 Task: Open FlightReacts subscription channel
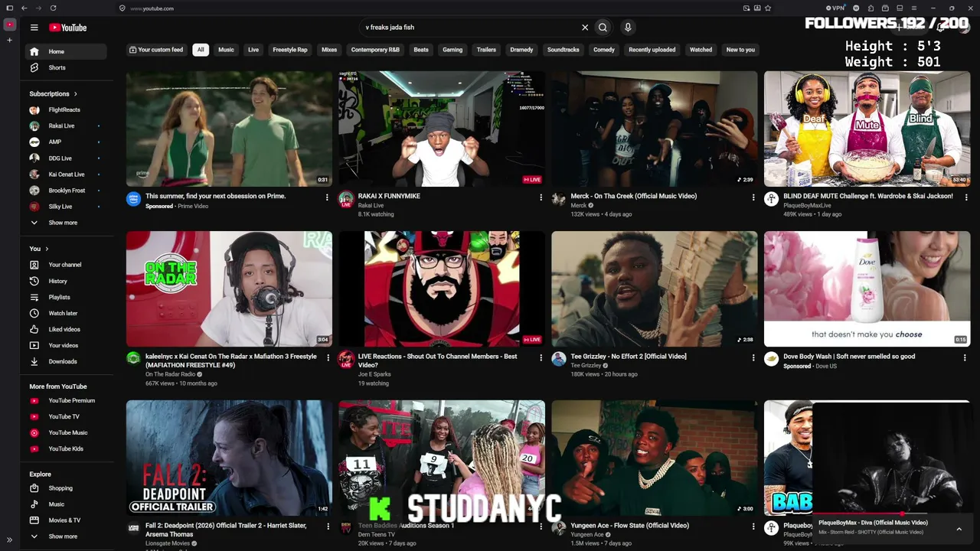click(x=64, y=109)
